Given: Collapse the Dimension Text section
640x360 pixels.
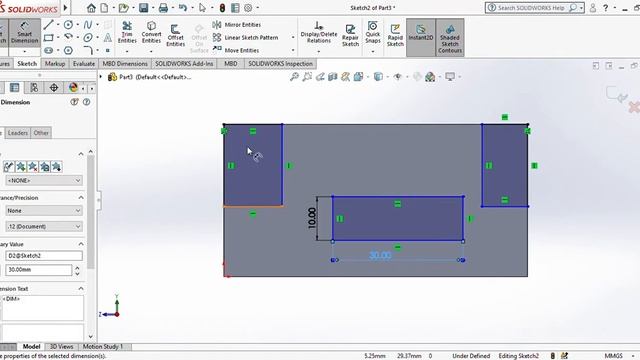Looking at the screenshot, I should tap(81, 289).
